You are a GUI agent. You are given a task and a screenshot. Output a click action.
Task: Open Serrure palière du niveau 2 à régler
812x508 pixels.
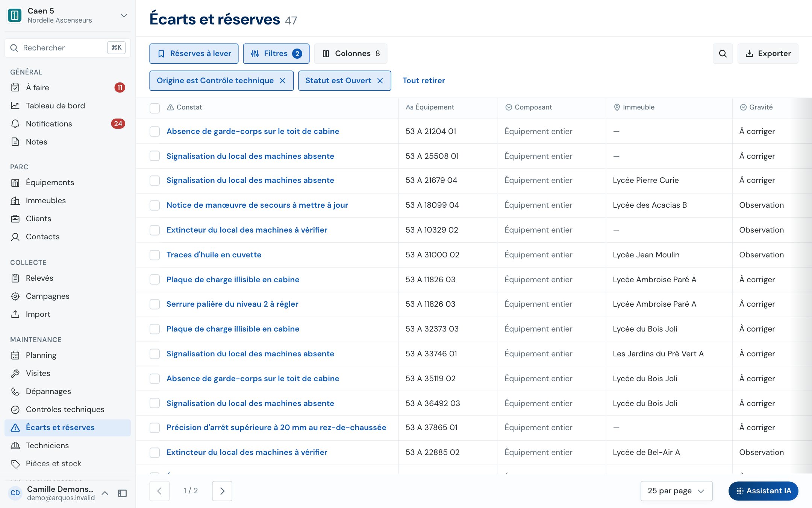pyautogui.click(x=232, y=304)
